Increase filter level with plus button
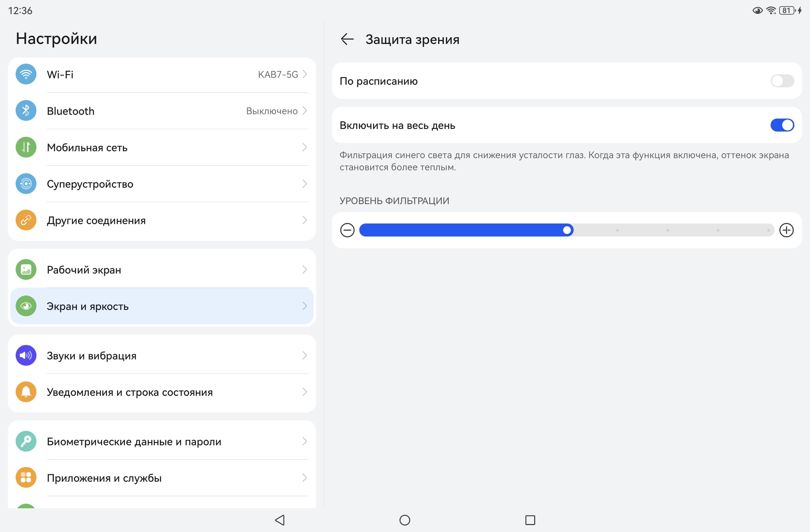The height and width of the screenshot is (532, 810). click(x=786, y=230)
